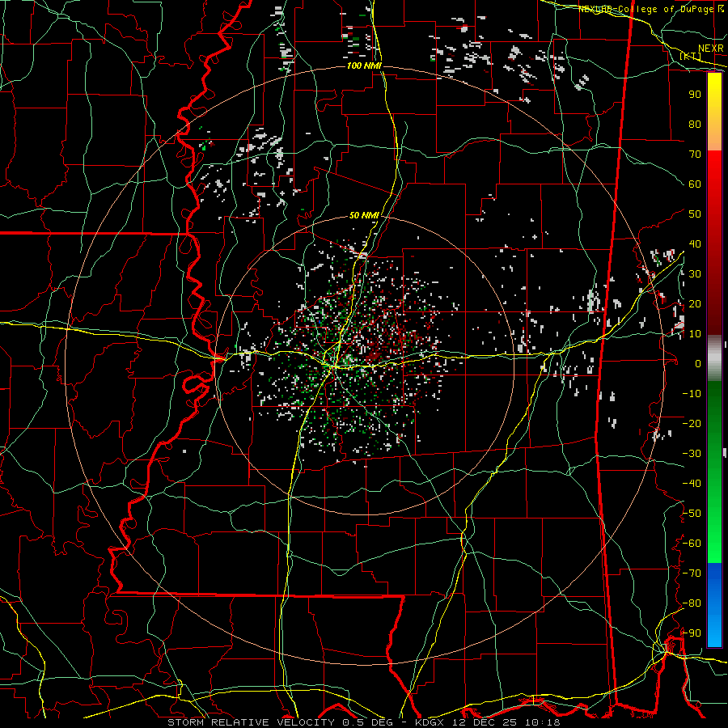The width and height of the screenshot is (728, 728).
Task: Click the 80 value on velocity scale
Action: pos(695,124)
